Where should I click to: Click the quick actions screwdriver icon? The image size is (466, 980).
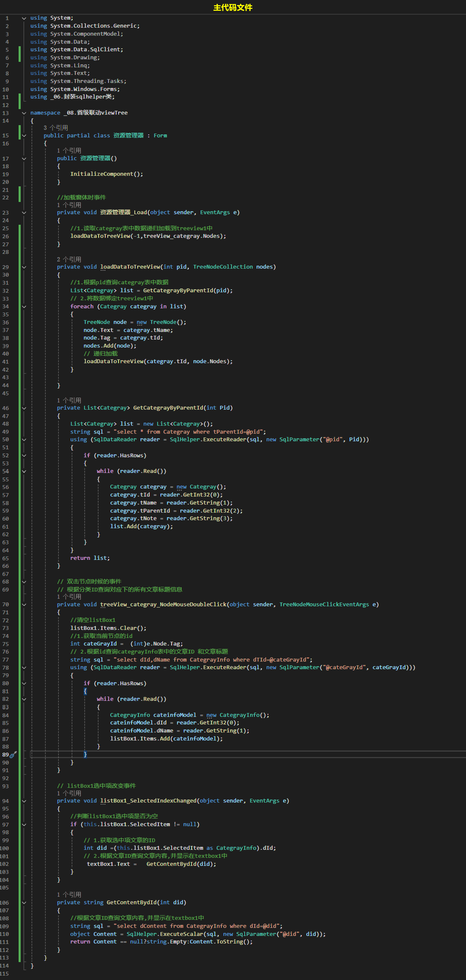click(x=13, y=754)
